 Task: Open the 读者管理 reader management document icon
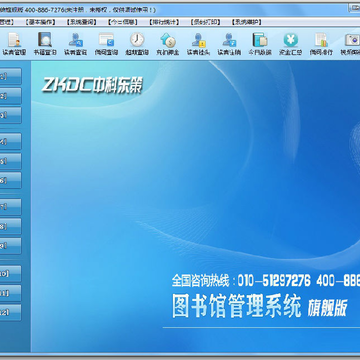point(14,44)
